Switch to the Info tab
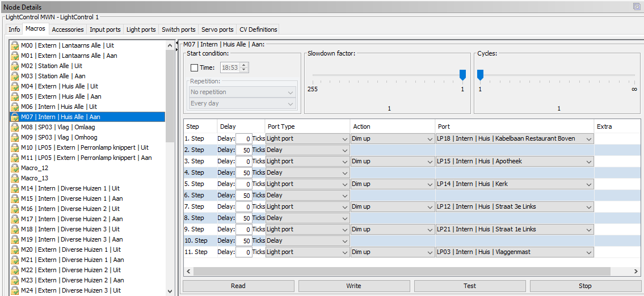This screenshot has height=296, width=644. [14, 29]
